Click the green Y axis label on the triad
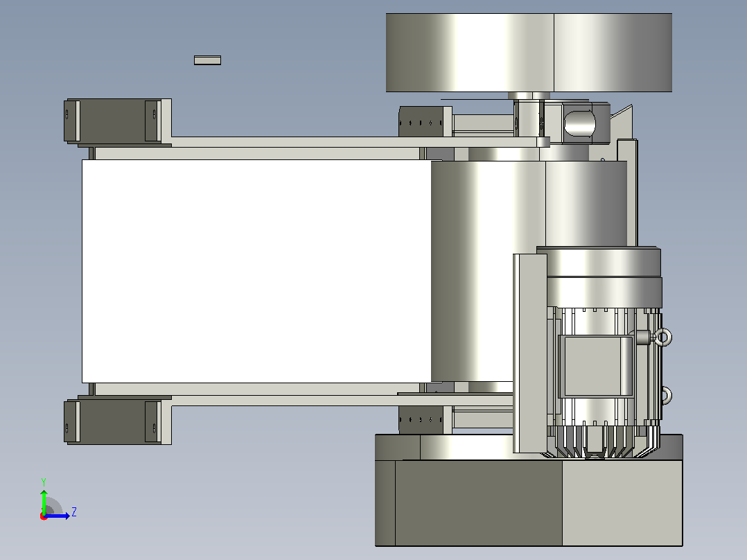 point(44,482)
